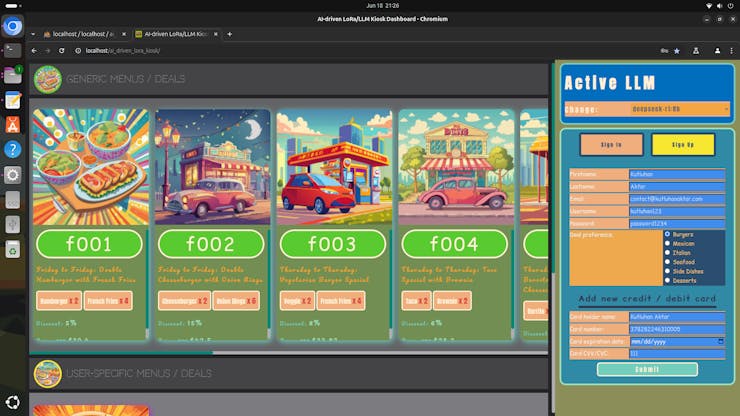Select the Burgers deal preference
The image size is (740, 416).
(668, 234)
